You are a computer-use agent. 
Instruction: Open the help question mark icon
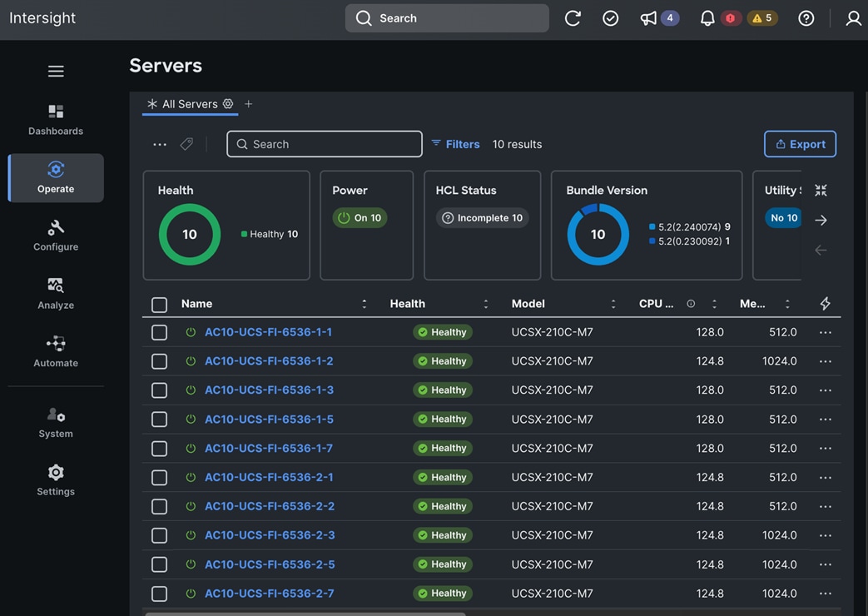coord(806,18)
